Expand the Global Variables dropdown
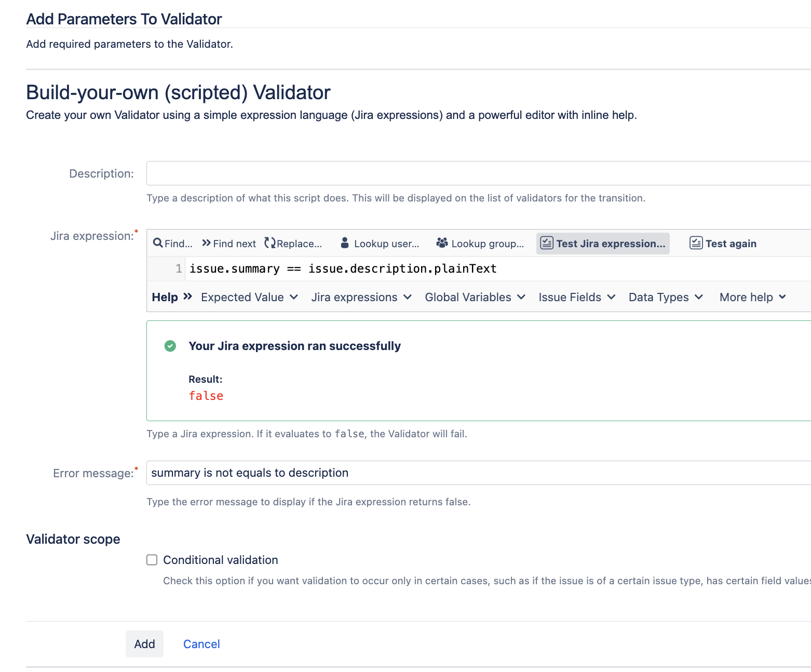 (x=475, y=297)
